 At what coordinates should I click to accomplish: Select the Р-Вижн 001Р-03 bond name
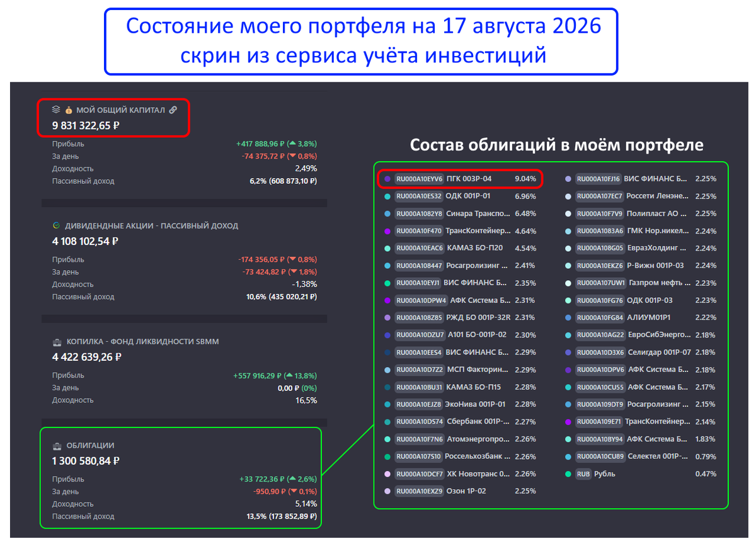[x=656, y=266]
